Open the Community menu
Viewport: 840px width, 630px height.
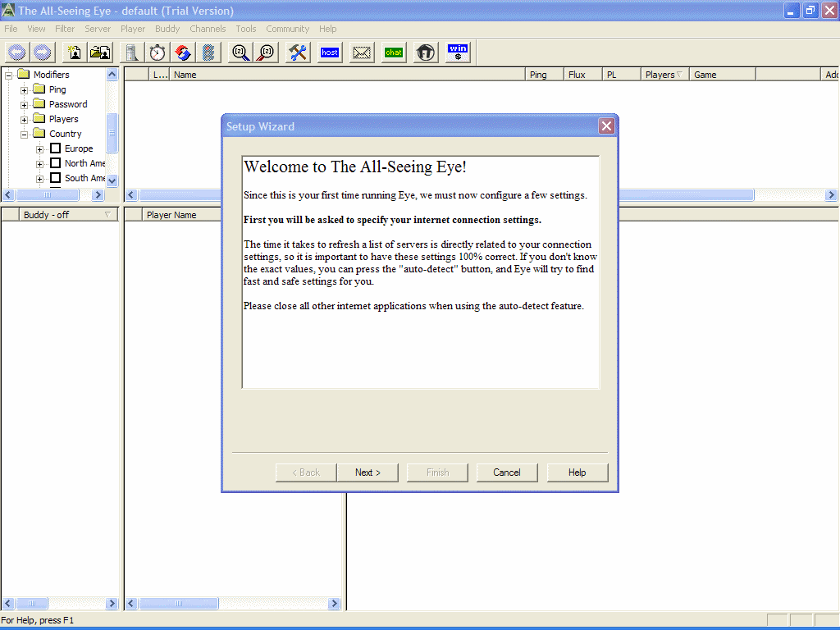click(288, 29)
